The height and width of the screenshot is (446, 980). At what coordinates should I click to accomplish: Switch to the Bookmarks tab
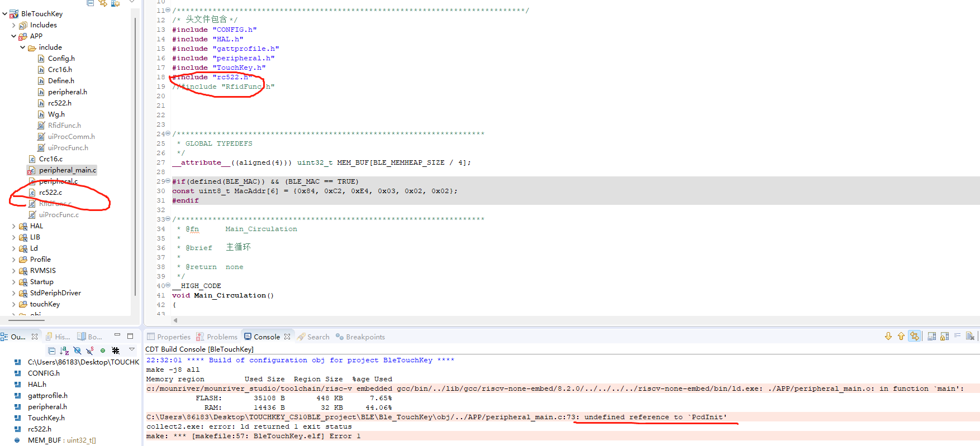[x=90, y=337]
